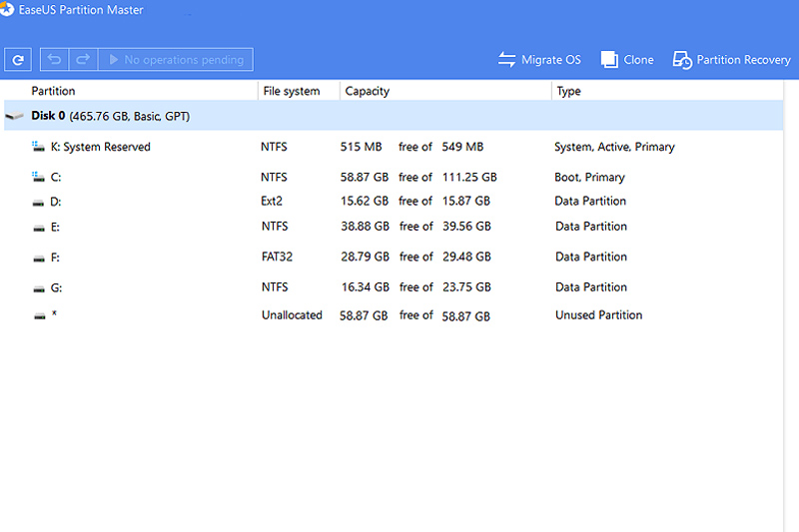Click the Boot, Primary type text

[x=589, y=177]
